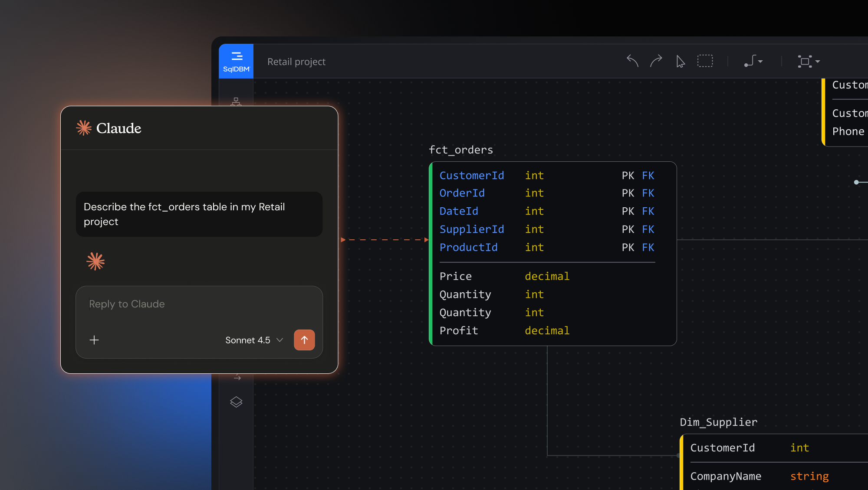The width and height of the screenshot is (868, 490).
Task: Click the decimal type of Price
Action: [x=547, y=277]
